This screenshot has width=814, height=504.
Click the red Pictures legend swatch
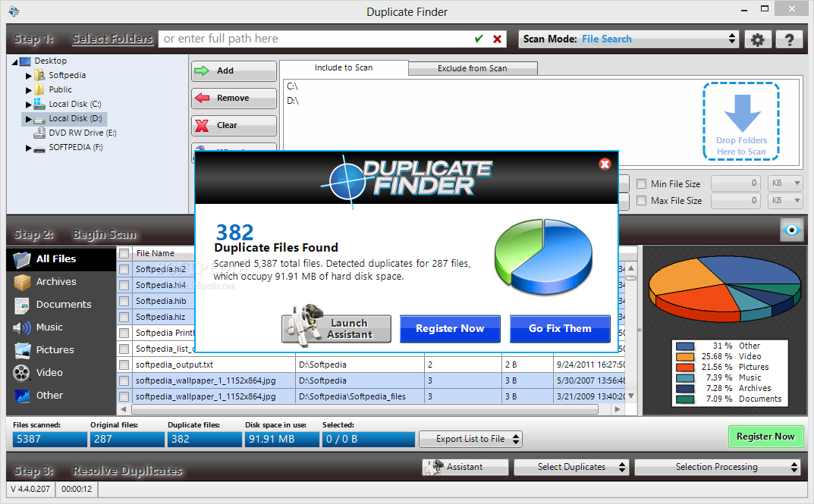click(685, 367)
